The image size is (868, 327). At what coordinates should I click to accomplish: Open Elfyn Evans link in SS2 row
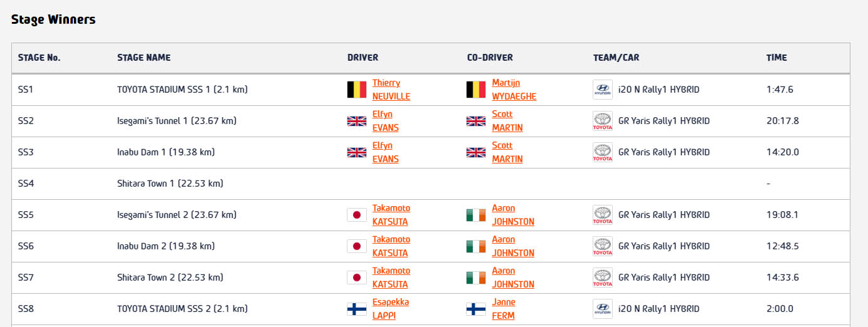click(x=386, y=121)
